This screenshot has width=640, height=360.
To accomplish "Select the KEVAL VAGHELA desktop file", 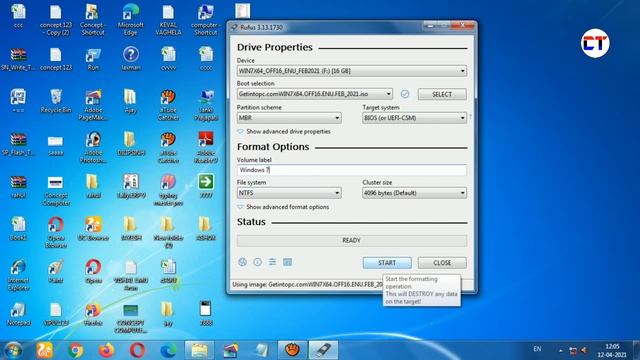I will [168, 20].
